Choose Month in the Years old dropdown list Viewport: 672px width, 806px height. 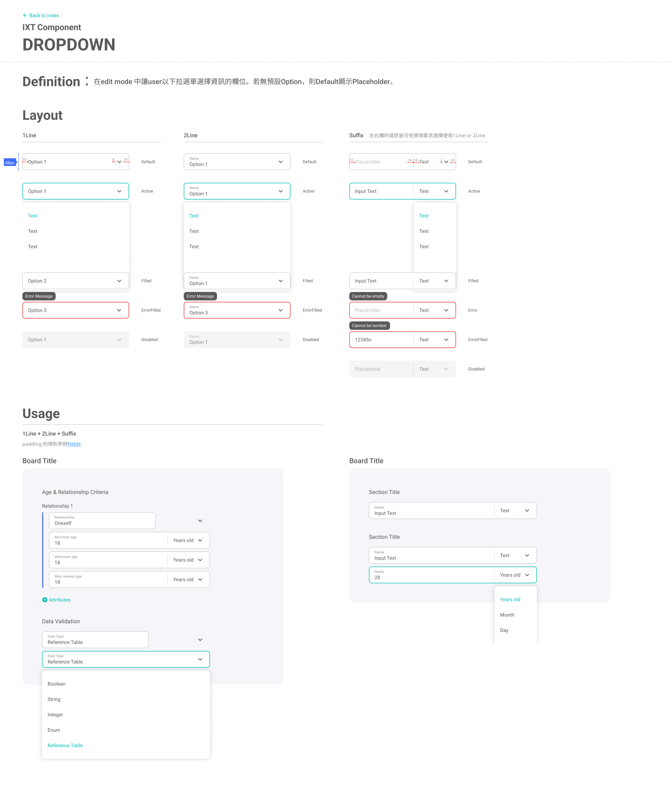click(507, 615)
